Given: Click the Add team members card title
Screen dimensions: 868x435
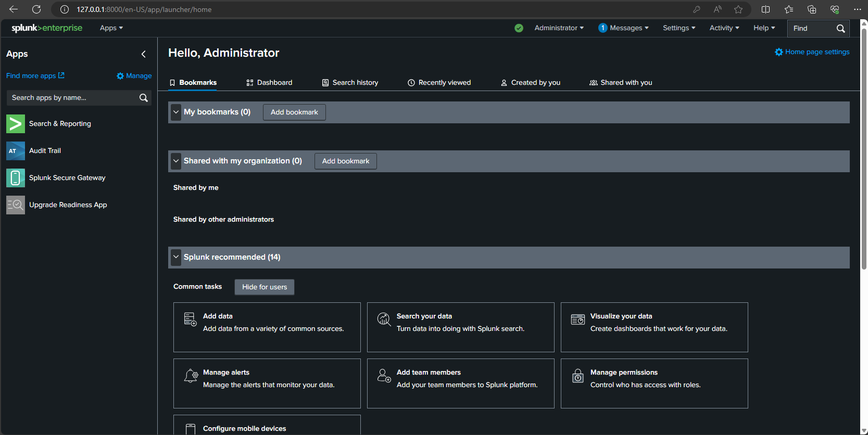Looking at the screenshot, I should (429, 373).
